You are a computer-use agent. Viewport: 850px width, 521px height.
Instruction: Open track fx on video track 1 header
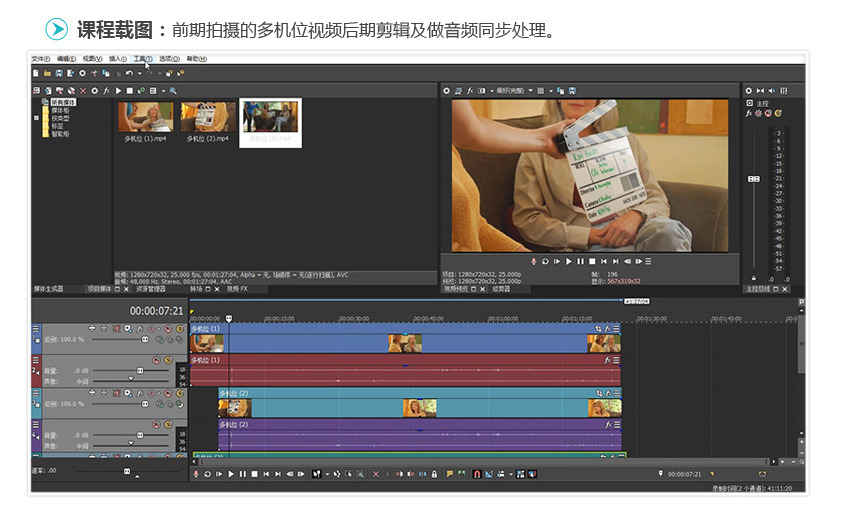coord(139,329)
